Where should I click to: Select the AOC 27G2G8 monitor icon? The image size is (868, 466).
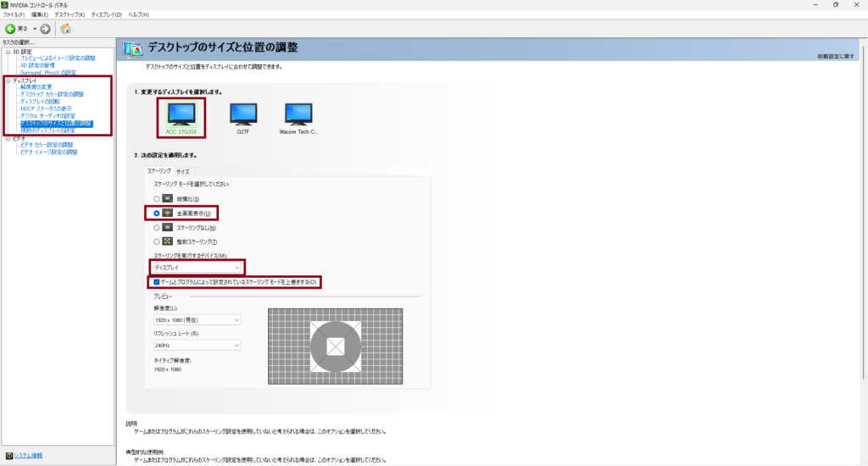coord(181,114)
